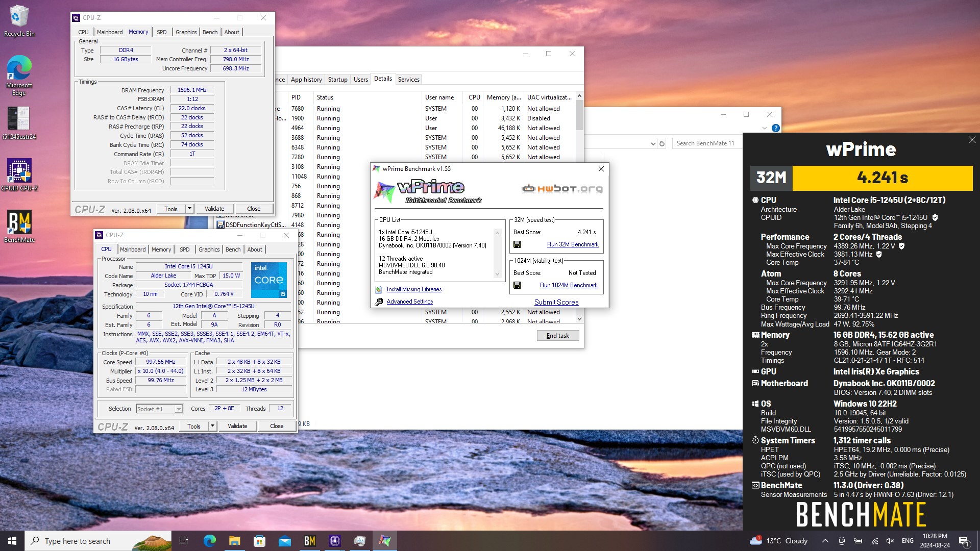Image resolution: width=980 pixels, height=551 pixels.
Task: Run 32M Benchmark link in wPrime
Action: pos(573,244)
